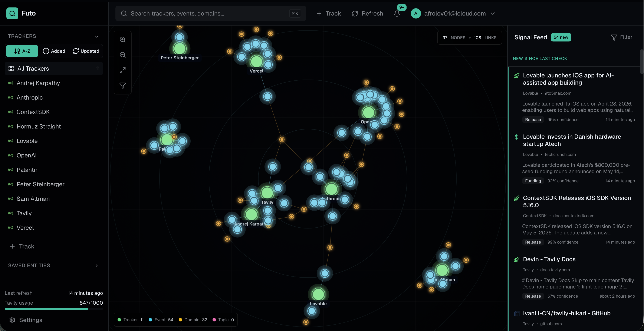Image resolution: width=644 pixels, height=331 pixels.
Task: Click the Refresh button
Action: (x=367, y=13)
